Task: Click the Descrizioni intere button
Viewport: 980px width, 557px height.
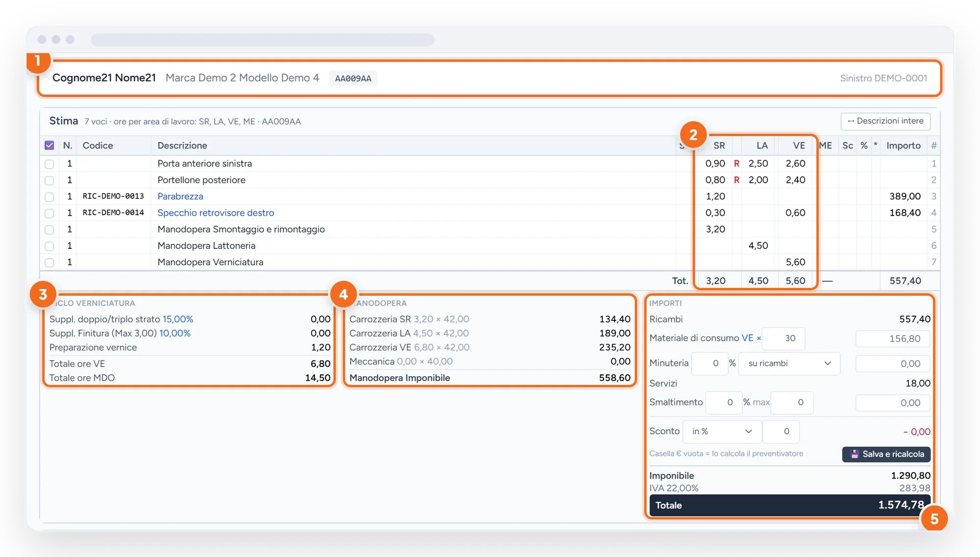Action: tap(885, 121)
